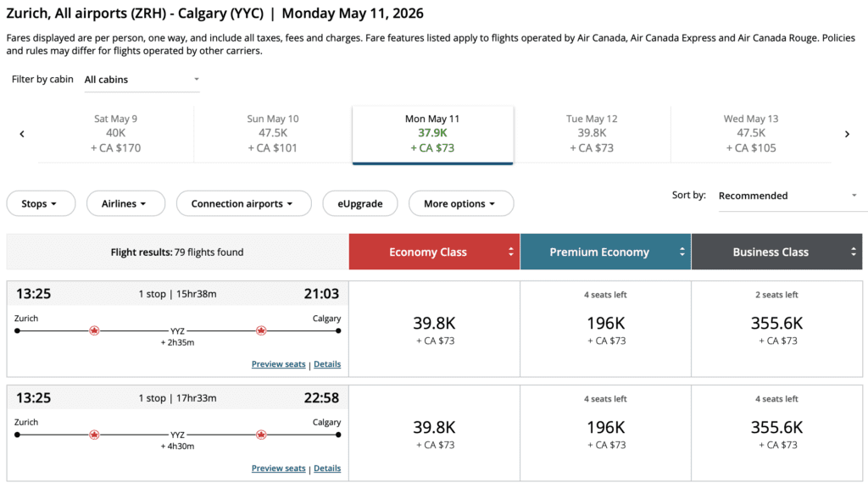Open the Airlines filter dropdown
This screenshot has height=488, width=868.
point(124,204)
